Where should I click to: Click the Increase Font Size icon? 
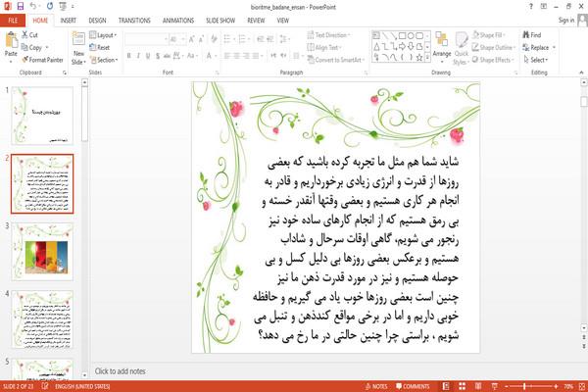191,39
